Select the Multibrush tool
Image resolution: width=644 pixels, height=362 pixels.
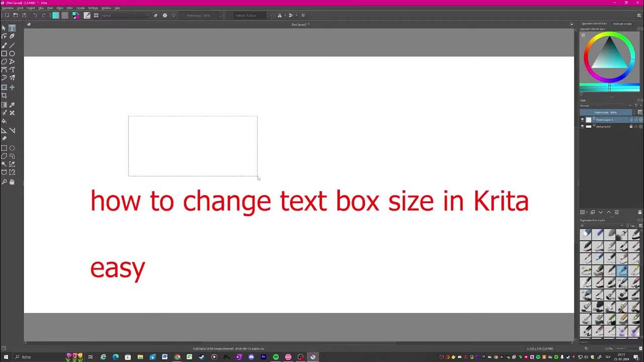point(12,77)
